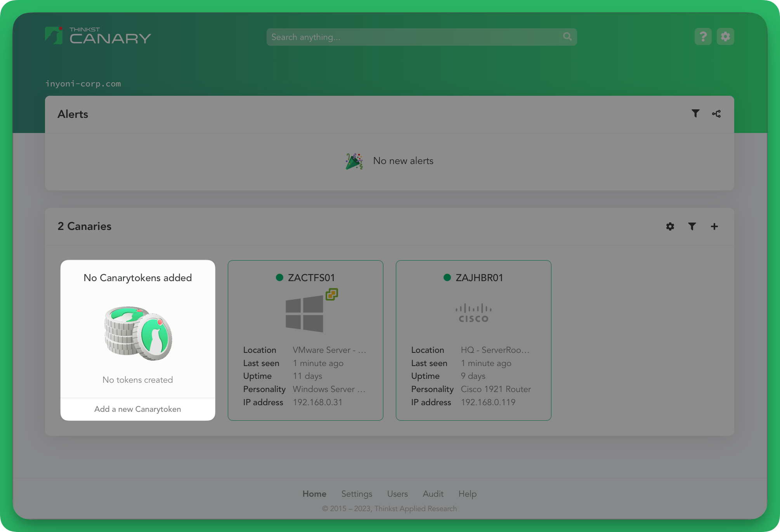The height and width of the screenshot is (532, 780).
Task: Open the settings gear in the header
Action: tap(725, 37)
